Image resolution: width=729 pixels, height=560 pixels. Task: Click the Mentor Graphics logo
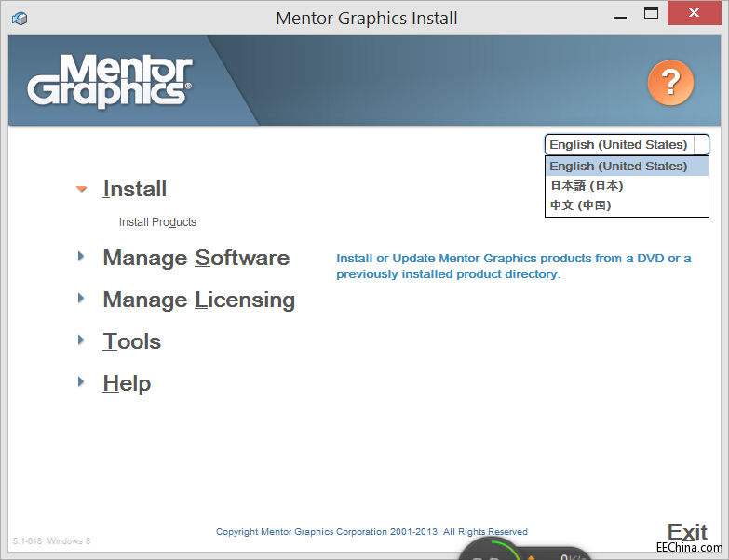[x=110, y=81]
